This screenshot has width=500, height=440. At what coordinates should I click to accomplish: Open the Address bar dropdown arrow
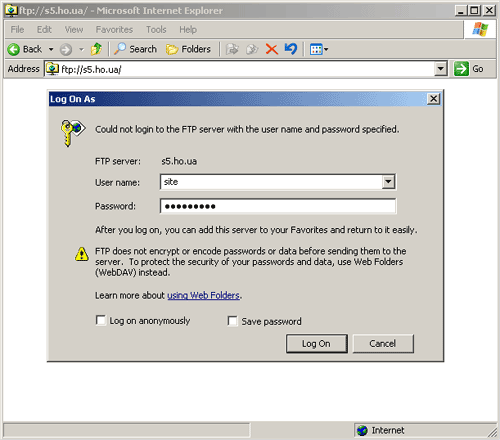[x=441, y=69]
